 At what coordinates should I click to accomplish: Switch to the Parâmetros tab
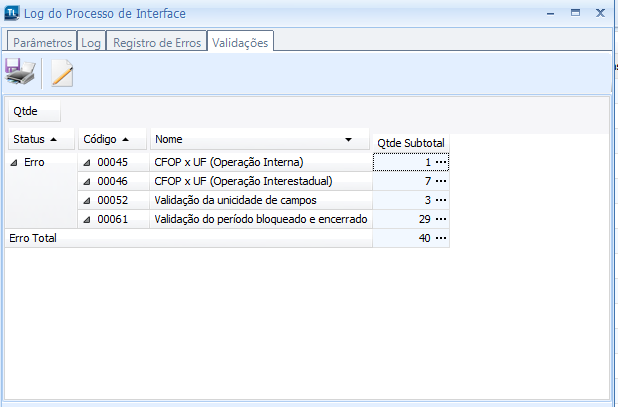(42, 43)
